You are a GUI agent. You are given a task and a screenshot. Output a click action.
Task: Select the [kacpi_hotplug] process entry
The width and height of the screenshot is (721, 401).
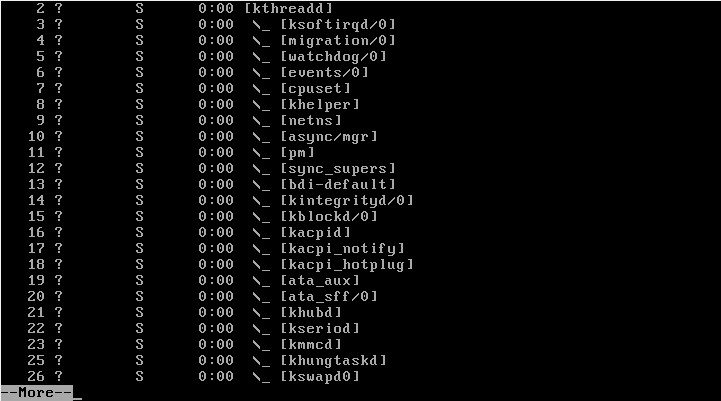point(347,264)
